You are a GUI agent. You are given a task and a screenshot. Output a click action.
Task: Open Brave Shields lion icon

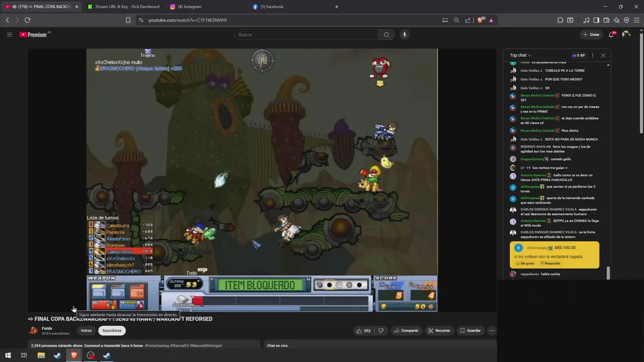[x=480, y=20]
